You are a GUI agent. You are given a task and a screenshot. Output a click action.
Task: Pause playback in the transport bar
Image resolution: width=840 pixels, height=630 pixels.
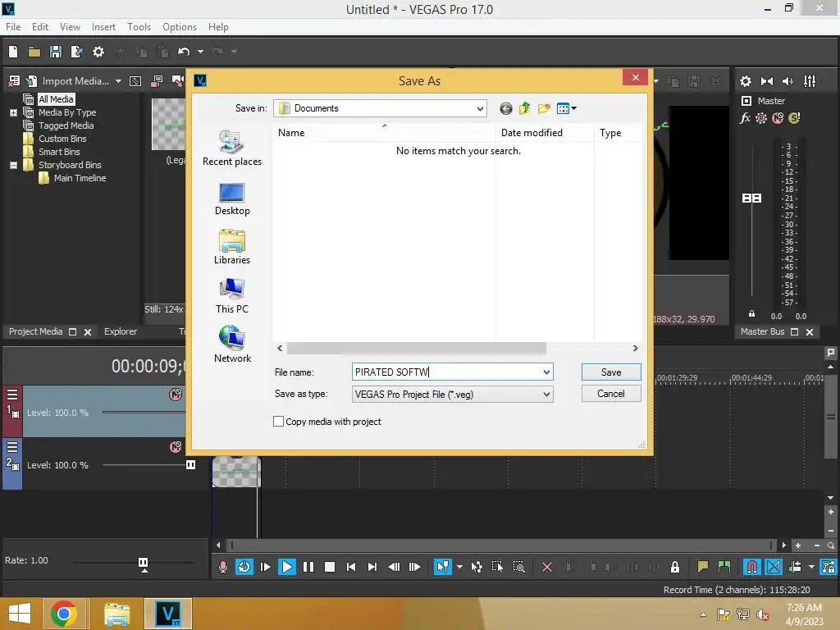coord(308,567)
